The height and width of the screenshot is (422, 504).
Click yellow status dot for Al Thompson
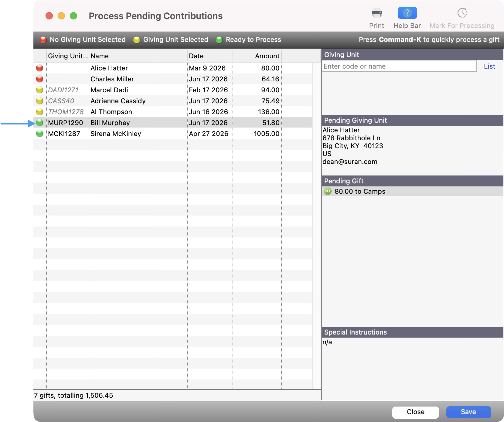coord(39,112)
